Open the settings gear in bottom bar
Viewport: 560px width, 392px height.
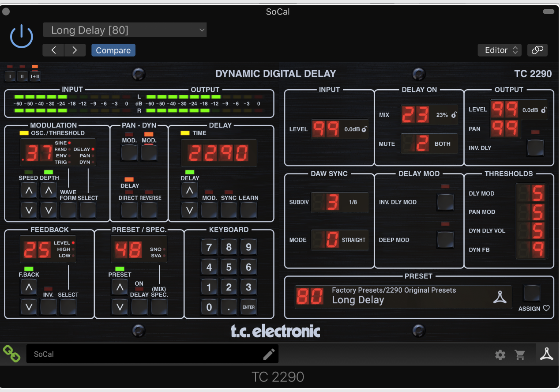click(500, 354)
